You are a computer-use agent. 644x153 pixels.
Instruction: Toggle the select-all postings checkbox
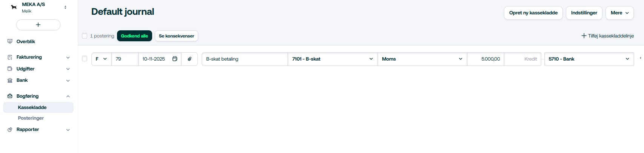[x=85, y=36]
